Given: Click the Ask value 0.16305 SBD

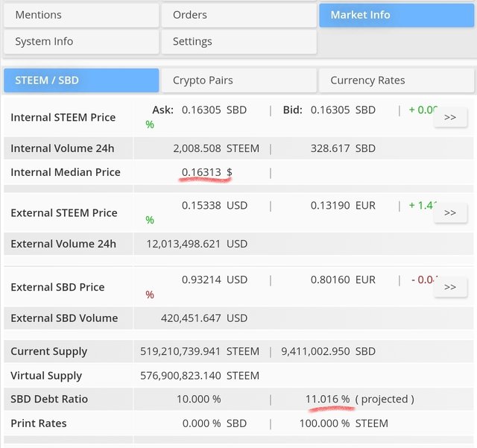Looking at the screenshot, I should tap(214, 110).
